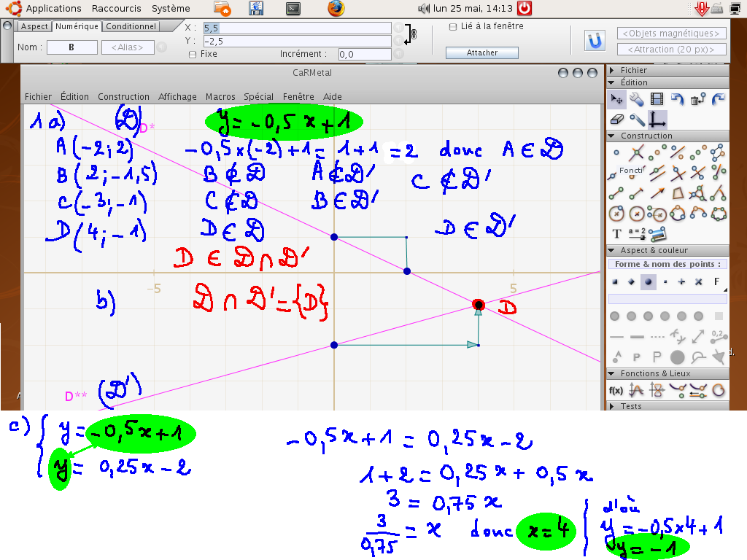Select the eraser tool
Screen dimensions: 747x560
point(616,120)
